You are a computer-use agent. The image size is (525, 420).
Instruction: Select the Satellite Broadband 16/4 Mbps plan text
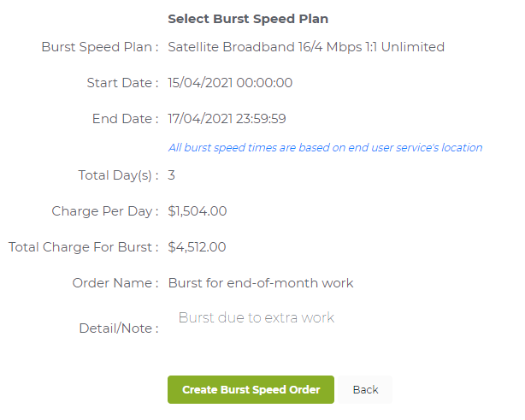point(306,47)
